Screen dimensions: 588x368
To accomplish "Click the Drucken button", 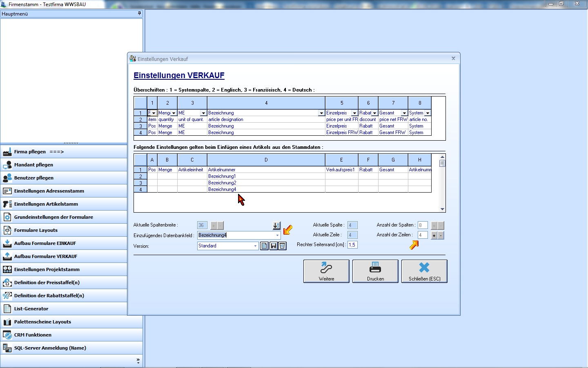I will pos(375,271).
